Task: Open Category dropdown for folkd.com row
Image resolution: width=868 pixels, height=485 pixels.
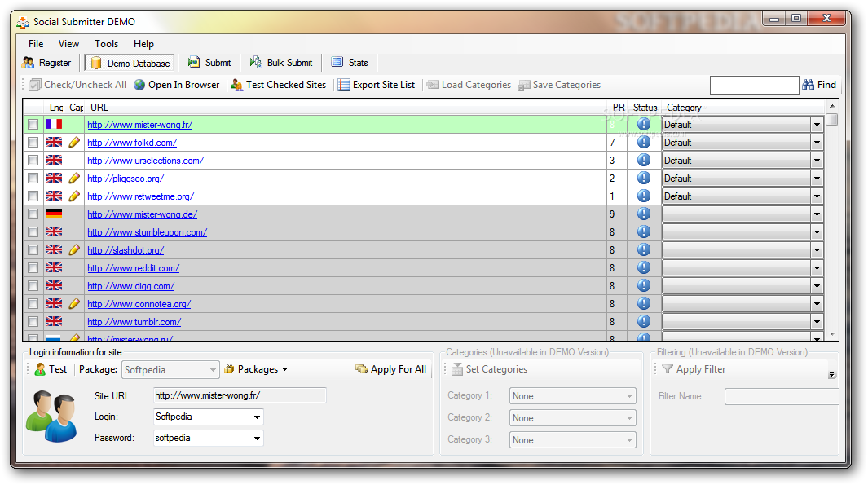Action: tap(817, 143)
